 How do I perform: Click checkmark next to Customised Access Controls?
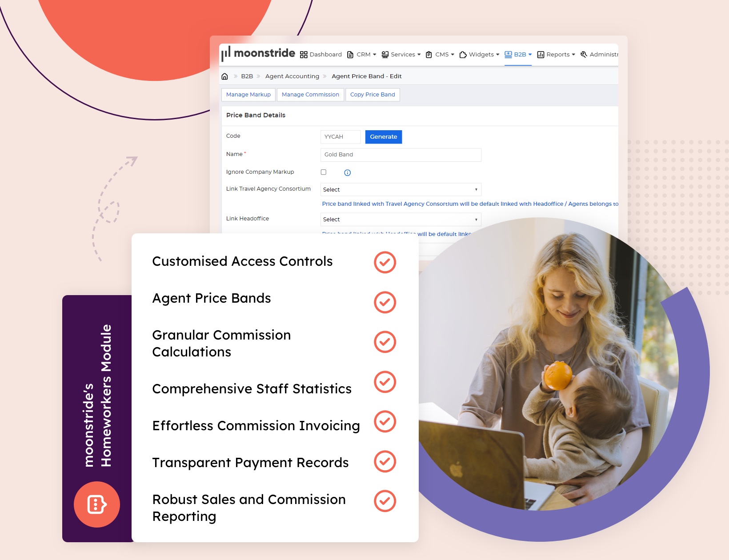coord(385,262)
